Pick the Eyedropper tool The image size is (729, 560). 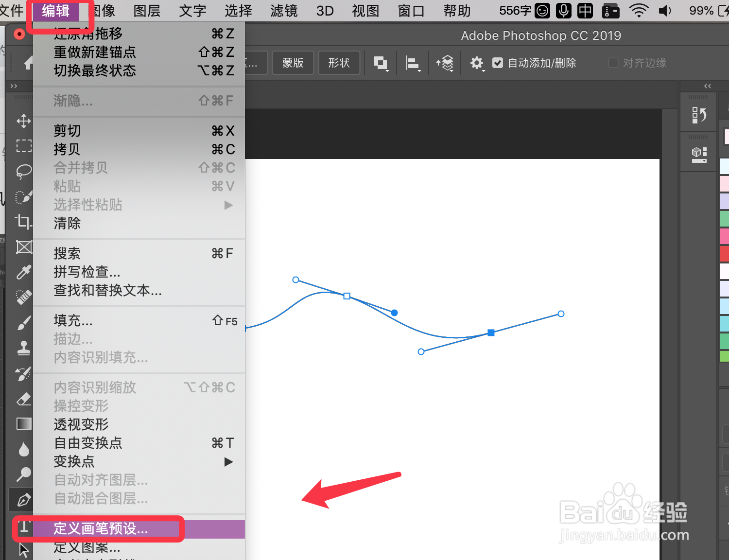pos(23,272)
